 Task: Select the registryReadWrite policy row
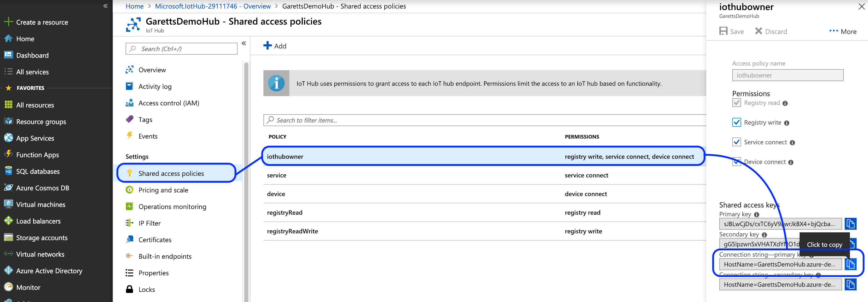click(485, 231)
